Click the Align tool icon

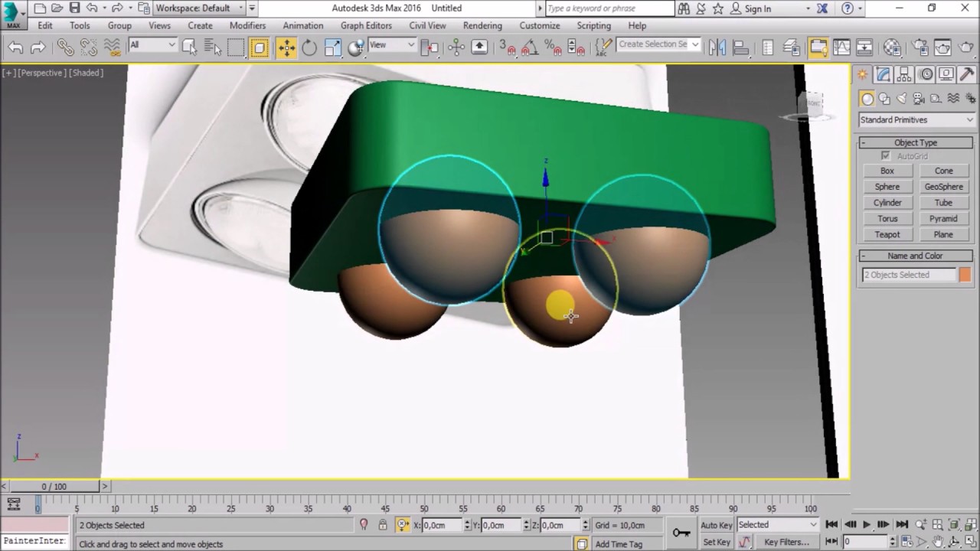pyautogui.click(x=740, y=47)
